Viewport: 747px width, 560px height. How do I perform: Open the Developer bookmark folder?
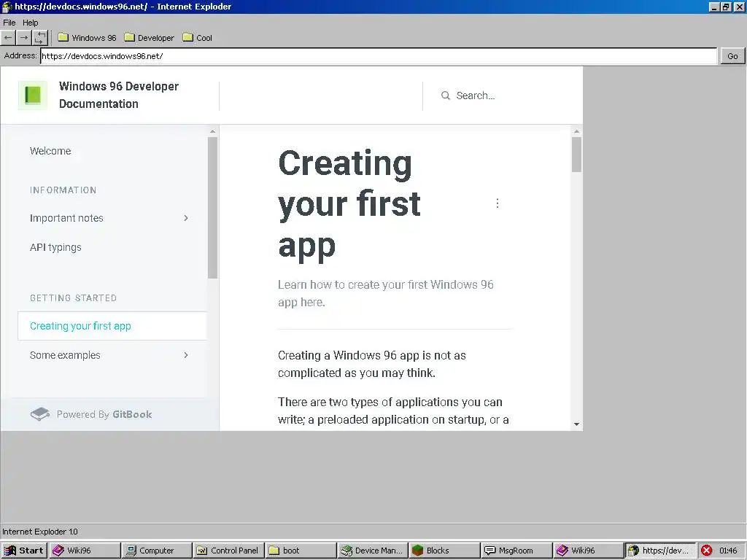(150, 38)
